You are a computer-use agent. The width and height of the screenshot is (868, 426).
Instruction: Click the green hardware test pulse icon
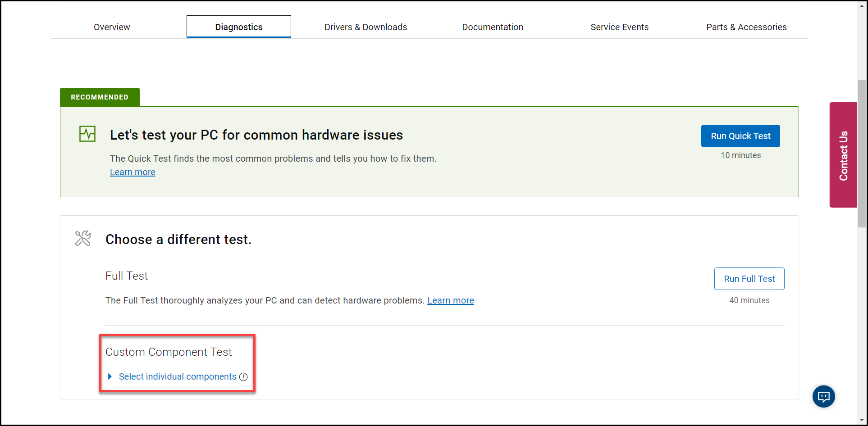pos(87,134)
